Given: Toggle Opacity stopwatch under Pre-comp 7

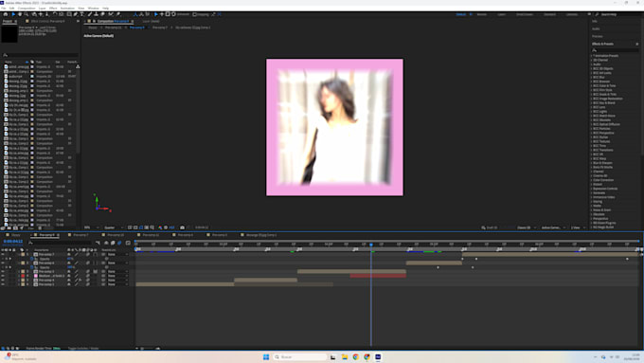Looking at the screenshot, I should pos(31,259).
